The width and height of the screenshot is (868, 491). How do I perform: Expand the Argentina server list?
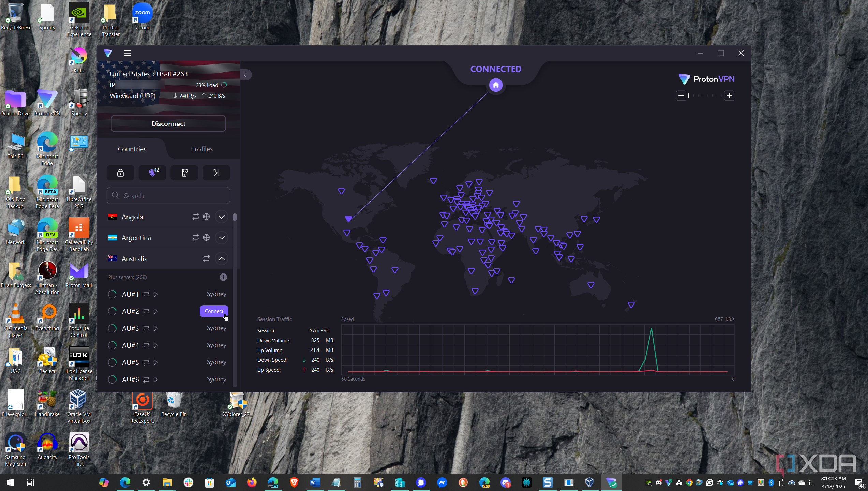[222, 238]
